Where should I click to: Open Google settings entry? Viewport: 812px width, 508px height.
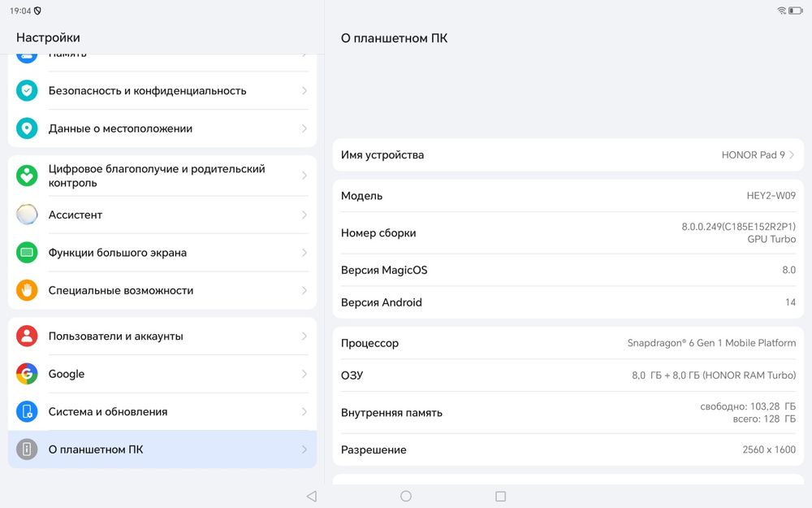click(x=162, y=374)
